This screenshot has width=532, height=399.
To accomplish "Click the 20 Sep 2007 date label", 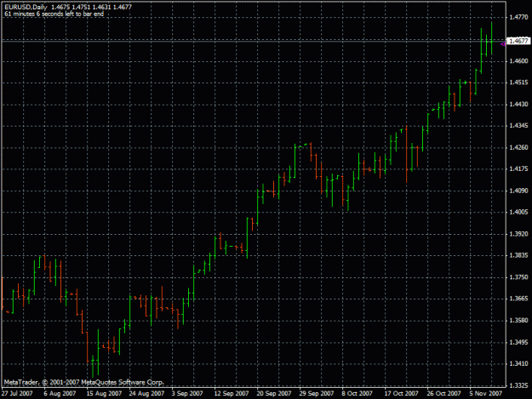I will [274, 393].
